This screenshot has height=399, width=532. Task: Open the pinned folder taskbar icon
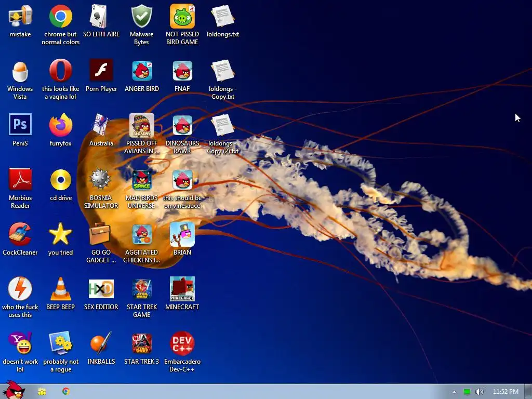(x=42, y=392)
